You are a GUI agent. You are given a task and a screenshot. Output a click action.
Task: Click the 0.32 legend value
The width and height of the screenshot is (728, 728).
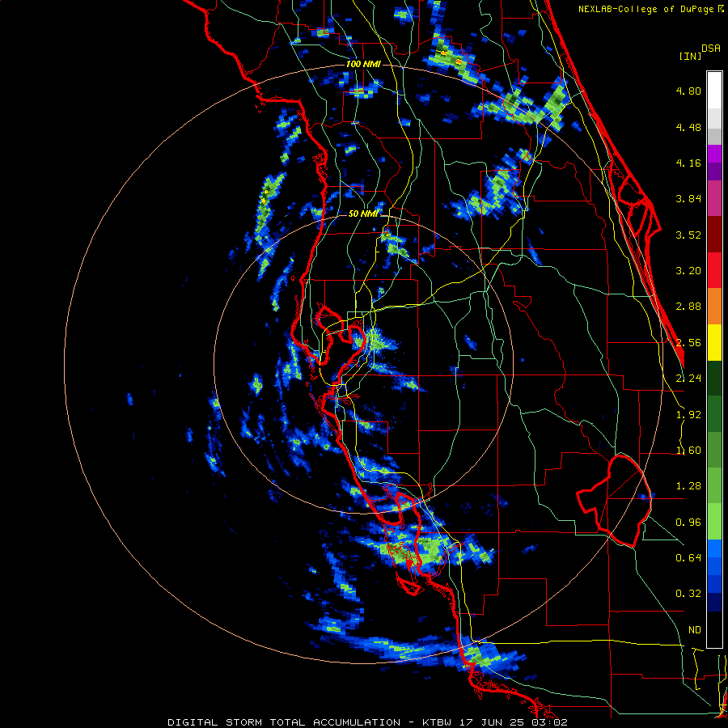688,594
